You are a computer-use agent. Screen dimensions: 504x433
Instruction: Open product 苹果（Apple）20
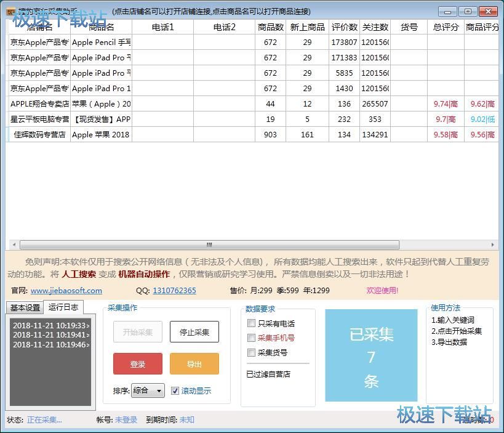(102, 104)
